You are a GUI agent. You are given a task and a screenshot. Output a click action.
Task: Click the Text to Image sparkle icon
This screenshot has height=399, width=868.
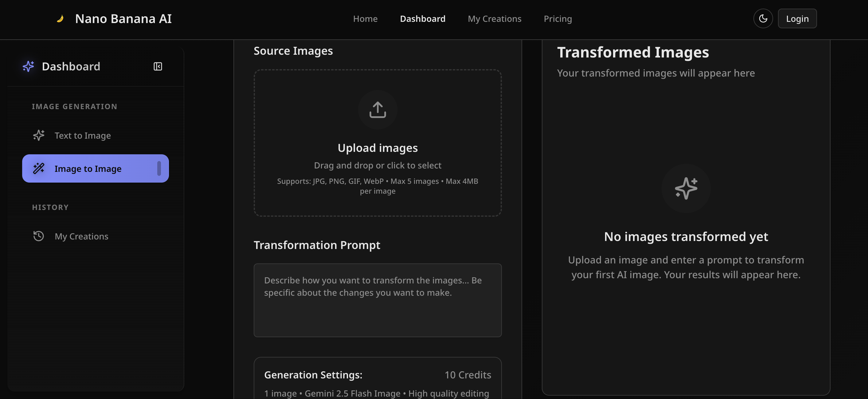click(x=39, y=135)
